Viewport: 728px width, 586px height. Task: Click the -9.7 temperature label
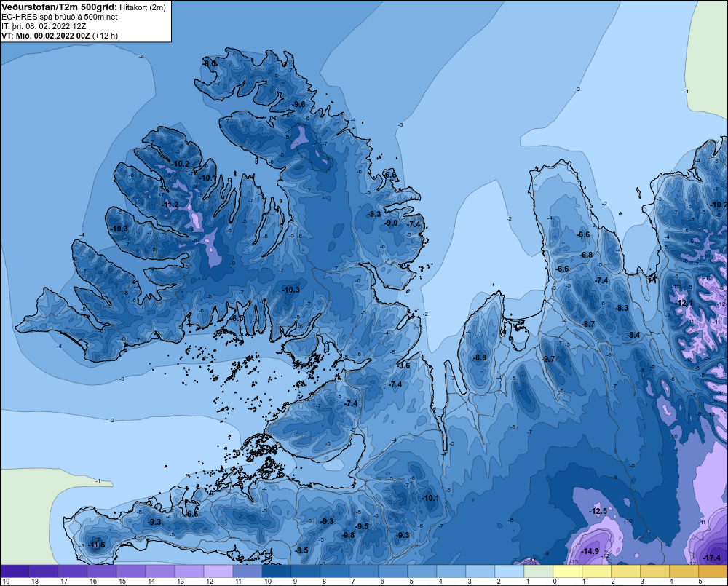click(549, 359)
